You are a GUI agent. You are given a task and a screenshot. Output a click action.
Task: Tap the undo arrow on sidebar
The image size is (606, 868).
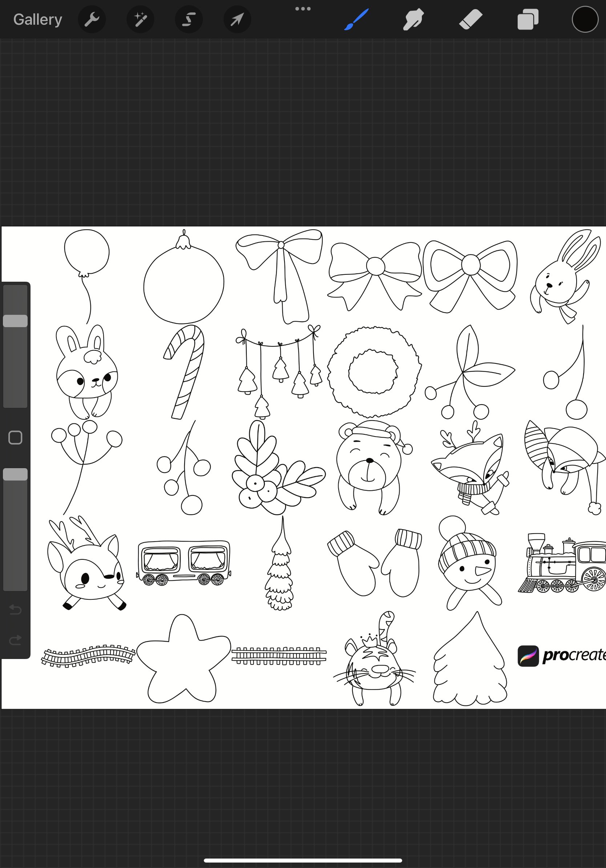(x=15, y=610)
